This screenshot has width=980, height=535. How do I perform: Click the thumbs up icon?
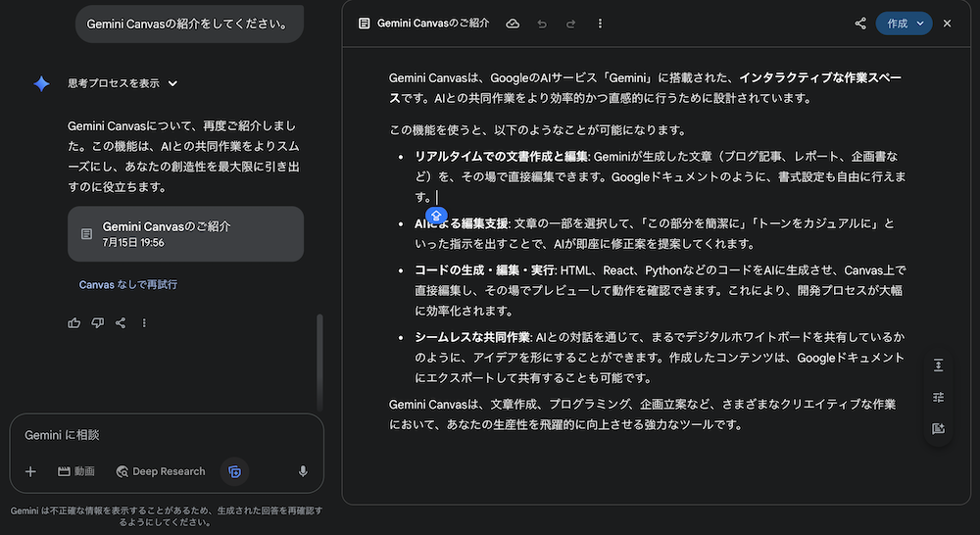74,323
